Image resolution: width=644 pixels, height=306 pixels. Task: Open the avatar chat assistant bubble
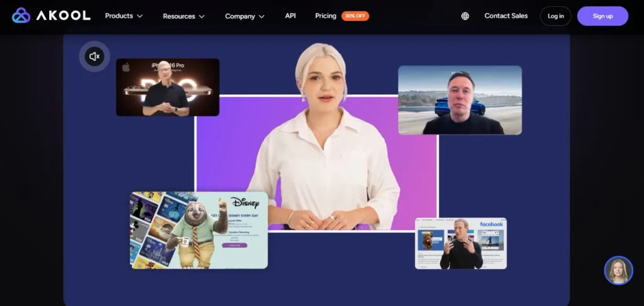pos(618,270)
